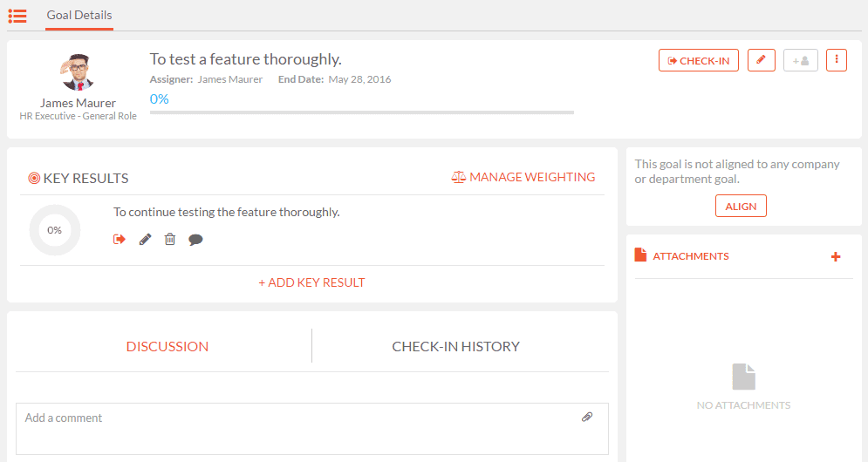Open MANAGE WEIGHTING link
The height and width of the screenshot is (462, 868).
click(x=523, y=177)
